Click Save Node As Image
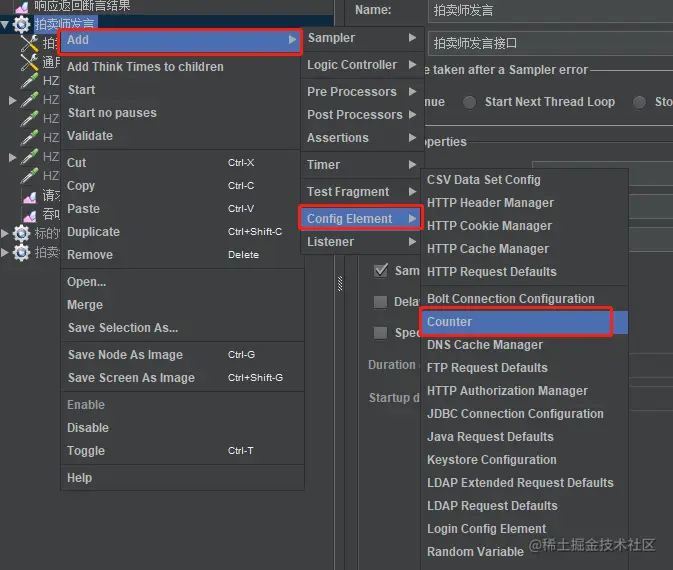673x570 pixels. click(x=182, y=355)
